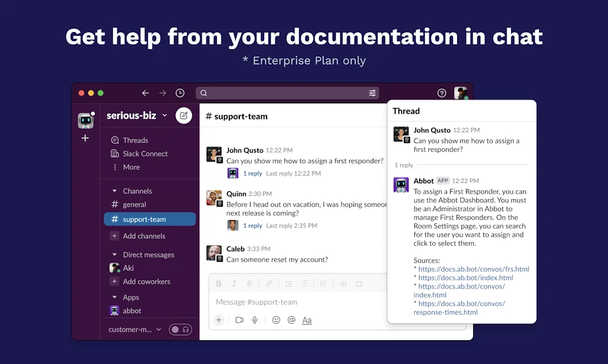
Task: Click the top search bar field
Action: 287,93
